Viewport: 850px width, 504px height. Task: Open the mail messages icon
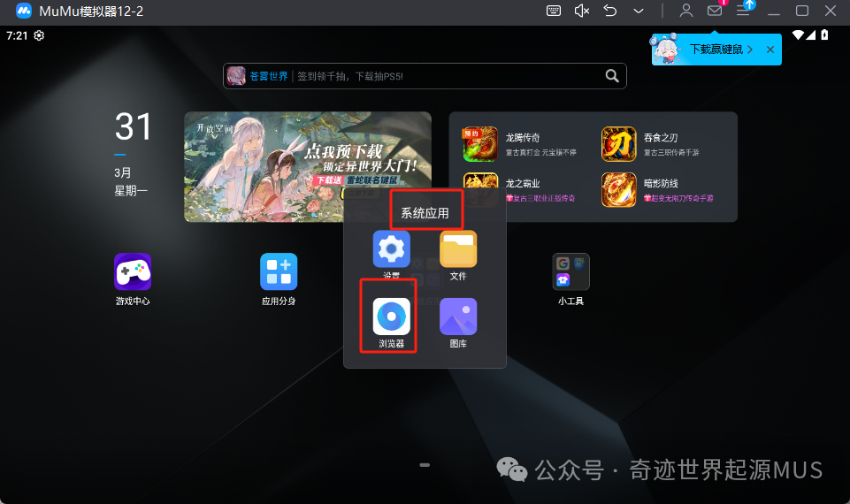coord(715,11)
